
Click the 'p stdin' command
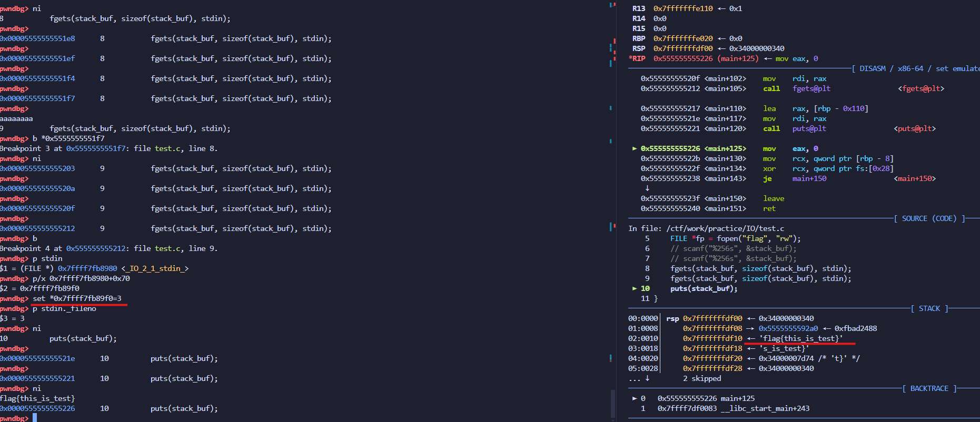(47, 258)
